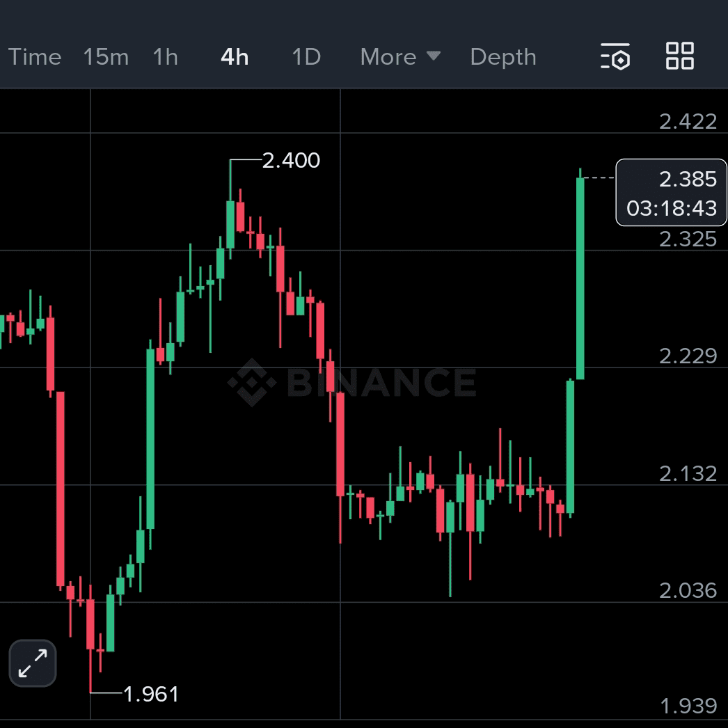Click the 2.400 high price marker
728x728 pixels.
(291, 161)
